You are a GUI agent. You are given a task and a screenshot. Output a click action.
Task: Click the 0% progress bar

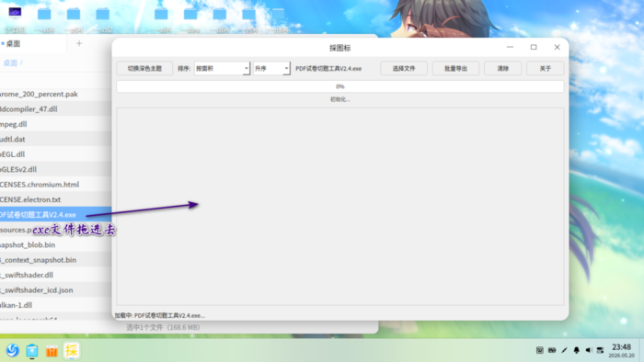click(340, 86)
